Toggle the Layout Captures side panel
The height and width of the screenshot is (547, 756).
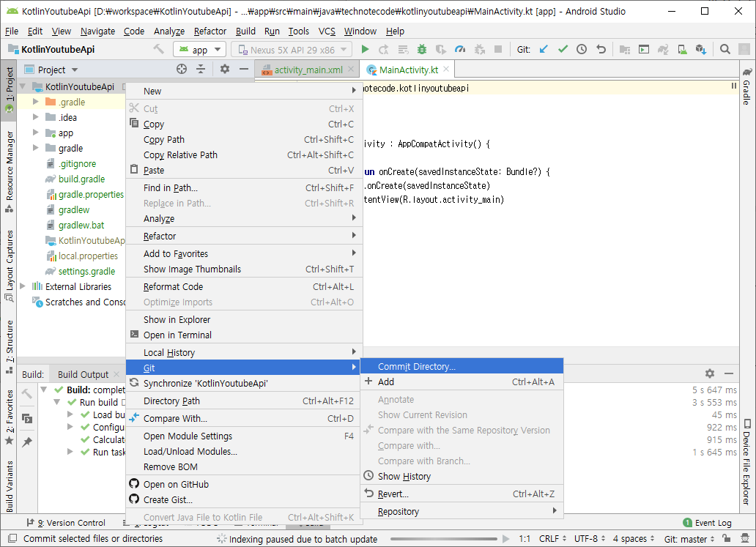[x=10, y=266]
